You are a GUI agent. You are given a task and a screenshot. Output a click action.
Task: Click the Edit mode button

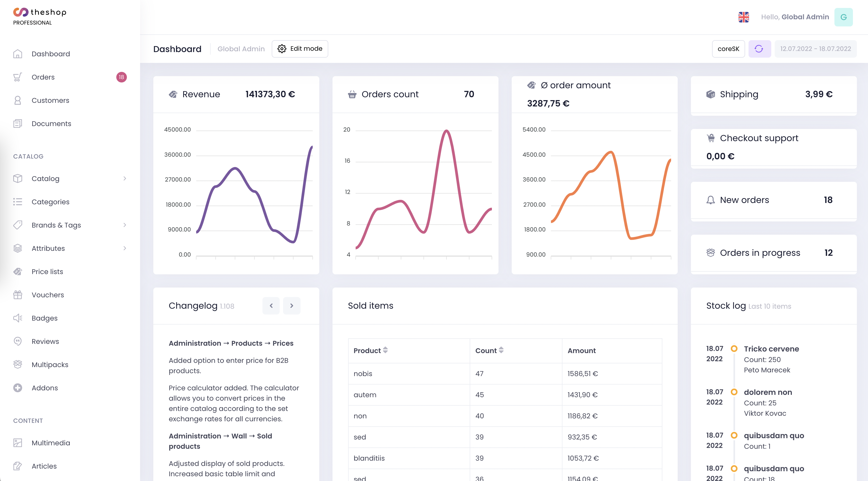(x=300, y=49)
